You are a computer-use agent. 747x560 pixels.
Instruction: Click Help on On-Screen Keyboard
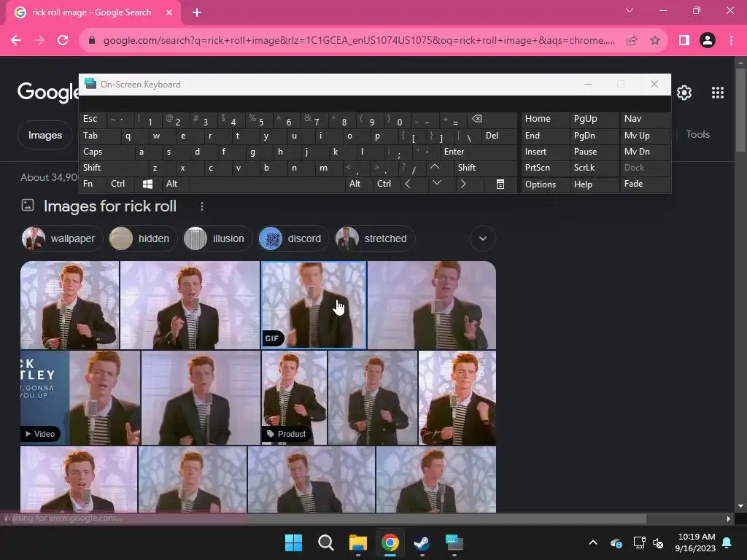[x=594, y=184]
